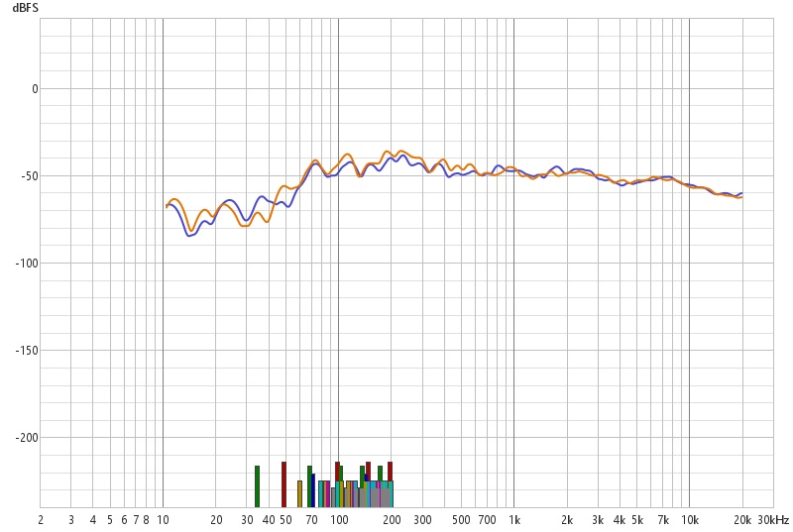Click the blue trace's right end near 20k
793x532 pixels.
pyautogui.click(x=740, y=193)
